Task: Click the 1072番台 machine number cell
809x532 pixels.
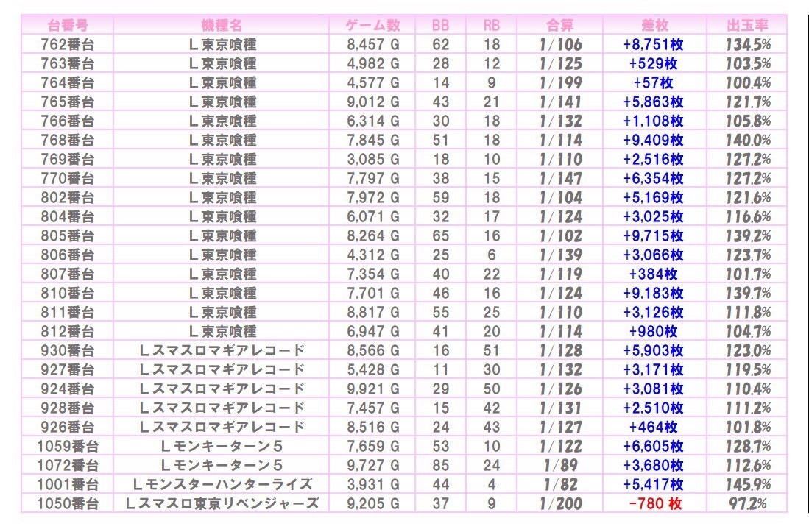Action: click(67, 466)
